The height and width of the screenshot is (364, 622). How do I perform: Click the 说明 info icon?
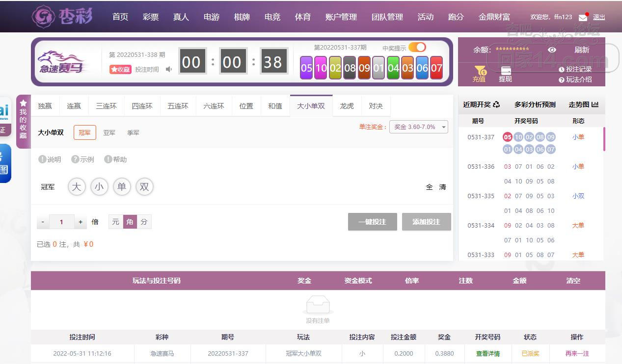(42, 159)
